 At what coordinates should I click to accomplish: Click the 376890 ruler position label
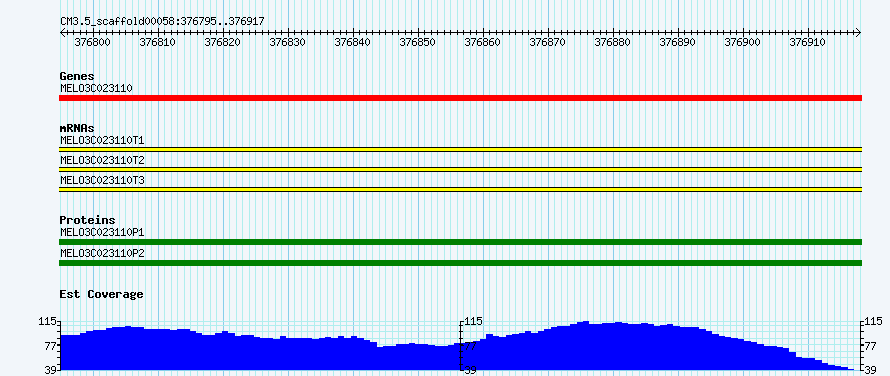click(x=678, y=42)
